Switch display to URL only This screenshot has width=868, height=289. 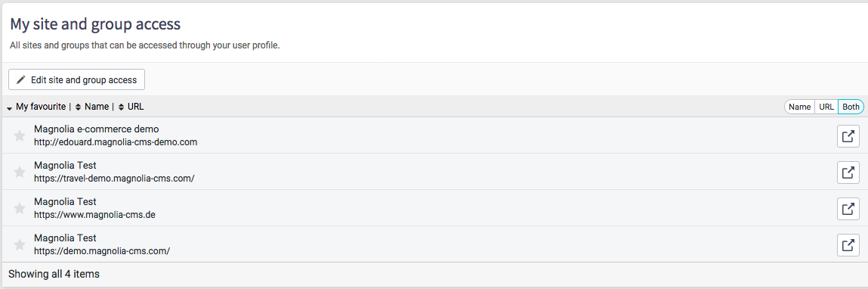(826, 107)
